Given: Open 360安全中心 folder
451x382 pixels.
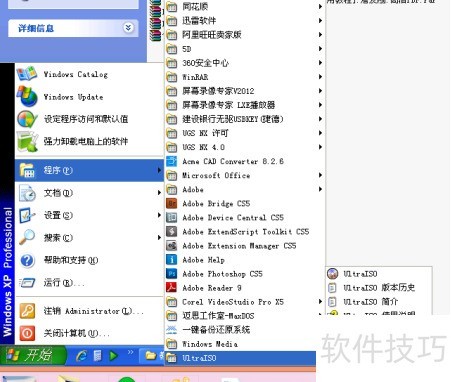Looking at the screenshot, I should [x=244, y=63].
